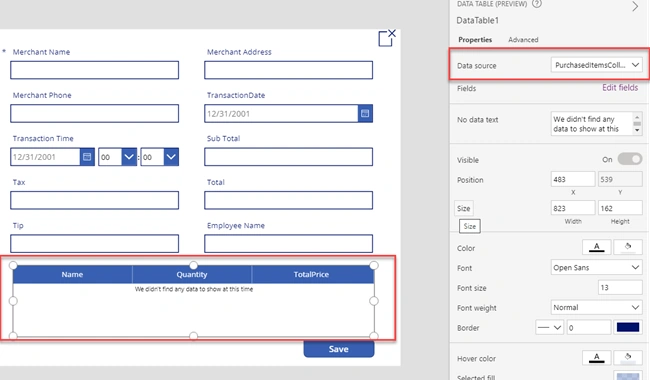
Task: Choose text color under Color property
Action: click(x=597, y=247)
